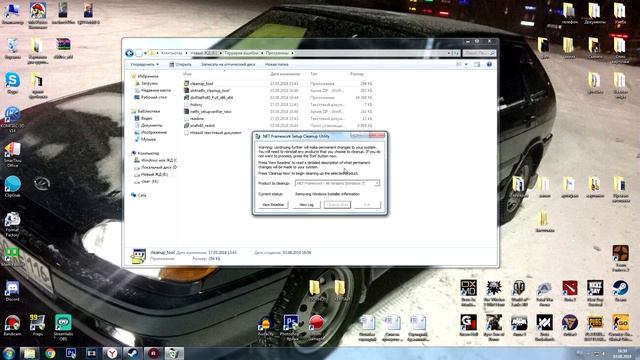Open the Photoshop desktop shortcut

point(291,327)
